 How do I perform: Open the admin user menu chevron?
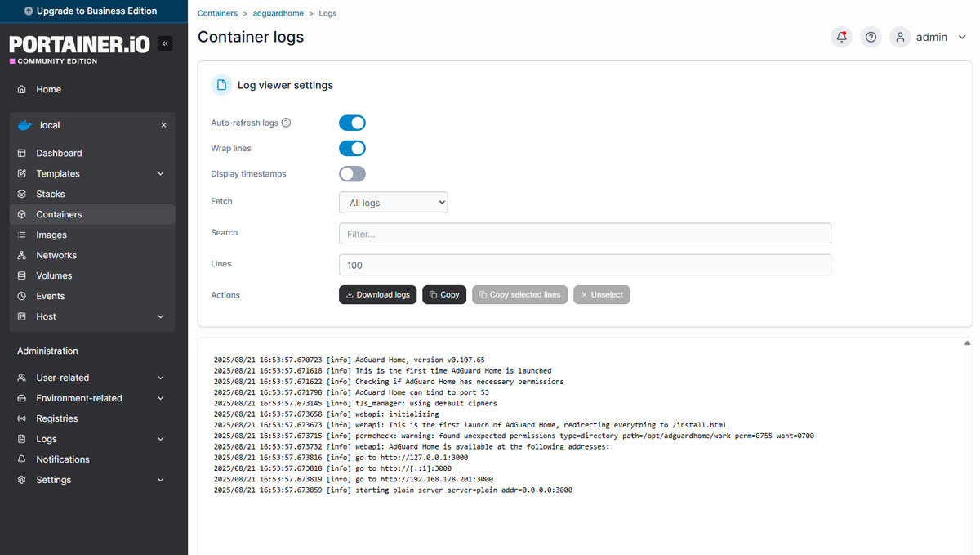click(x=962, y=37)
